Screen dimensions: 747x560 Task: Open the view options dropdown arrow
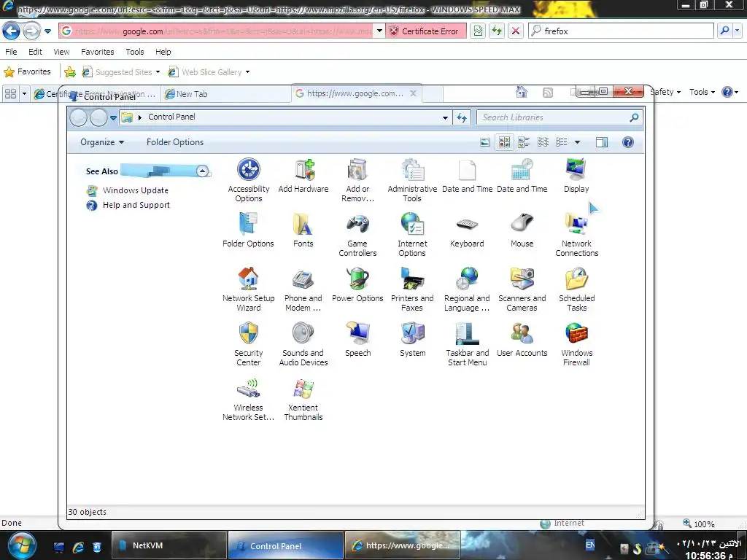[578, 142]
